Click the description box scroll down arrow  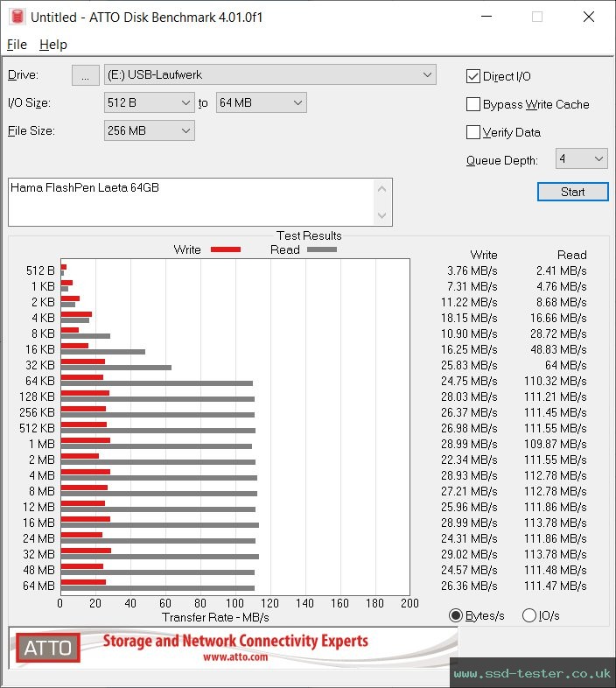[381, 215]
